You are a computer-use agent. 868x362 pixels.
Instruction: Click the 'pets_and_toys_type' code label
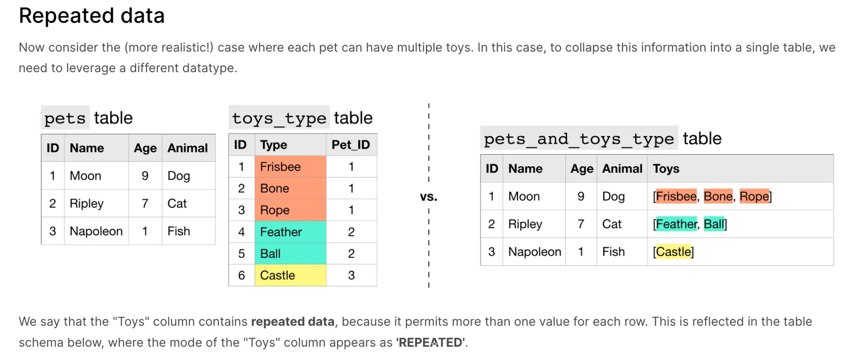point(579,139)
